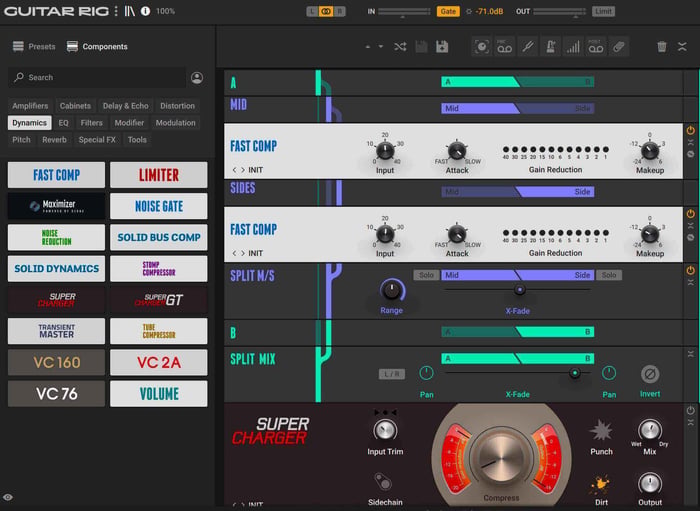Click the Invert phase icon in Split Mix

click(650, 374)
